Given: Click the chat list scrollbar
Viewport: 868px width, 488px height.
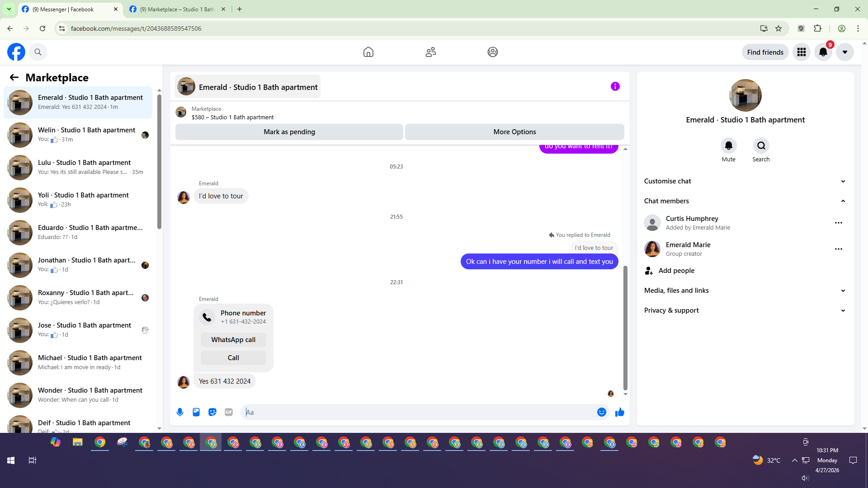Looking at the screenshot, I should click(159, 162).
